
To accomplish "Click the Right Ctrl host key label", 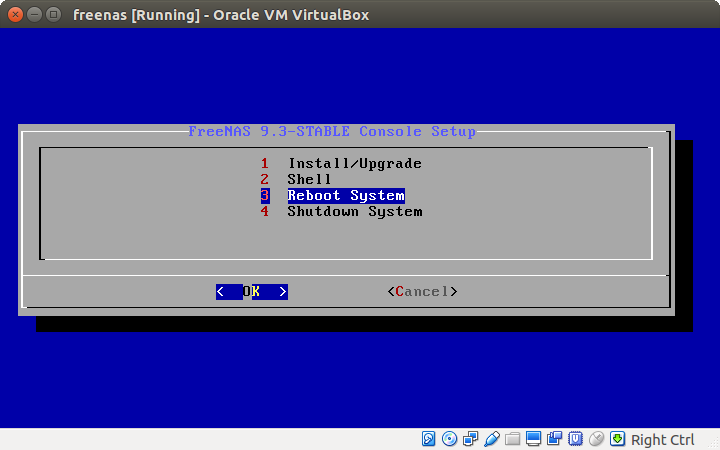I will pos(662,440).
